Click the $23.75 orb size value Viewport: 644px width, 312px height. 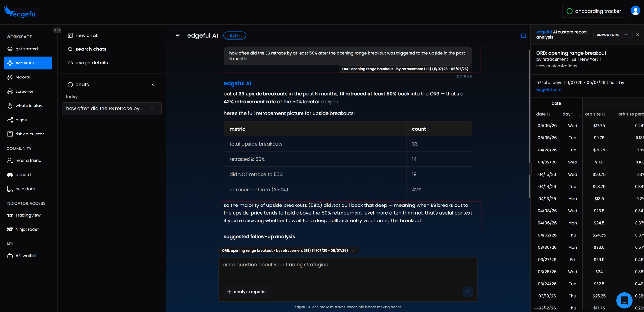tap(599, 187)
